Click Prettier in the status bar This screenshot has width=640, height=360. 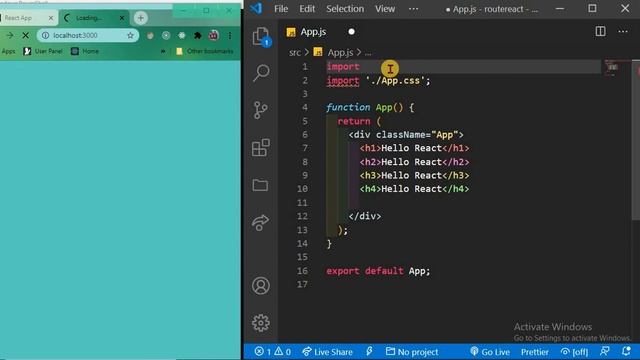(x=534, y=351)
